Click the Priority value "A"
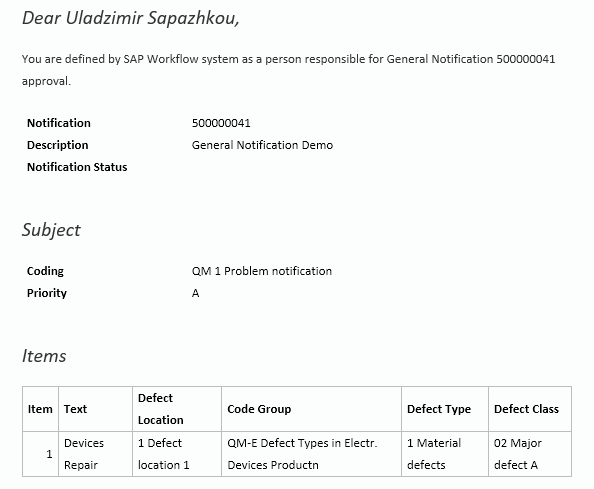 tap(195, 293)
